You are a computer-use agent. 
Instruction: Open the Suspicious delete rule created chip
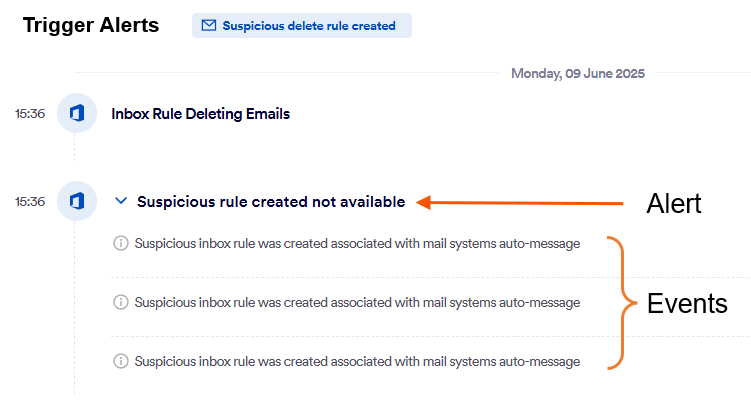click(x=302, y=26)
